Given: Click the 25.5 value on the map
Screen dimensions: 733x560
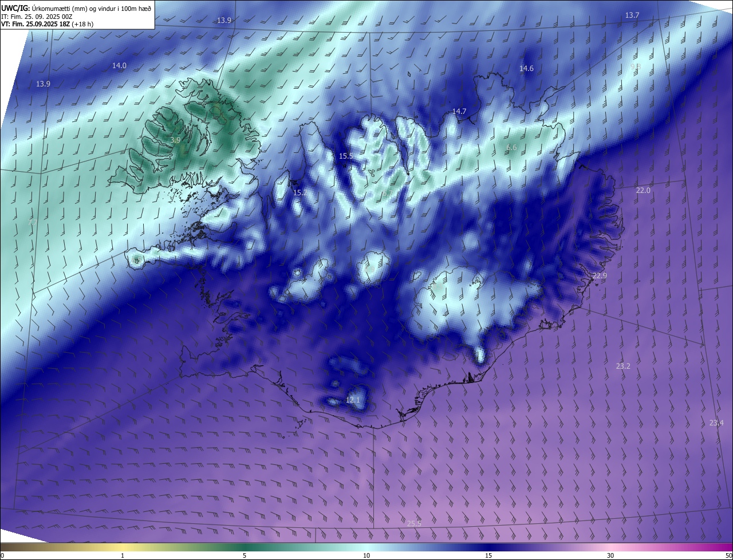Looking at the screenshot, I should 414,523.
